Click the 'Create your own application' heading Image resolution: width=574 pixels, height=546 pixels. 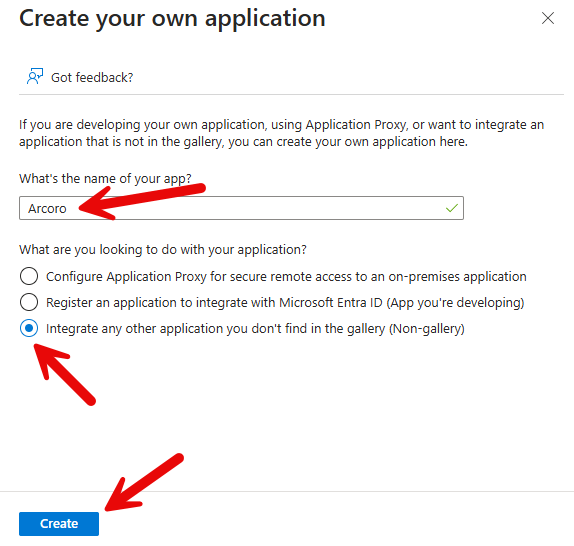click(172, 18)
